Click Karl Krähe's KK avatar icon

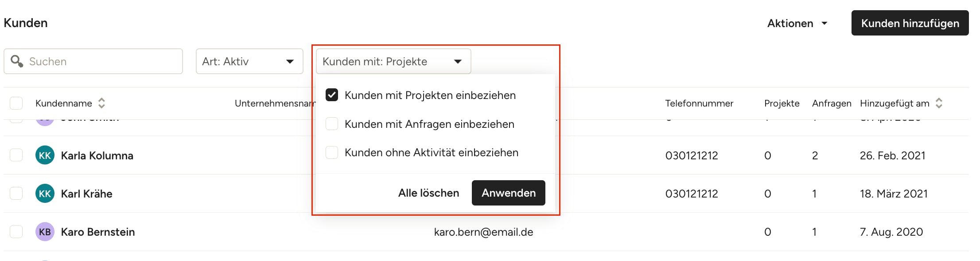click(45, 194)
